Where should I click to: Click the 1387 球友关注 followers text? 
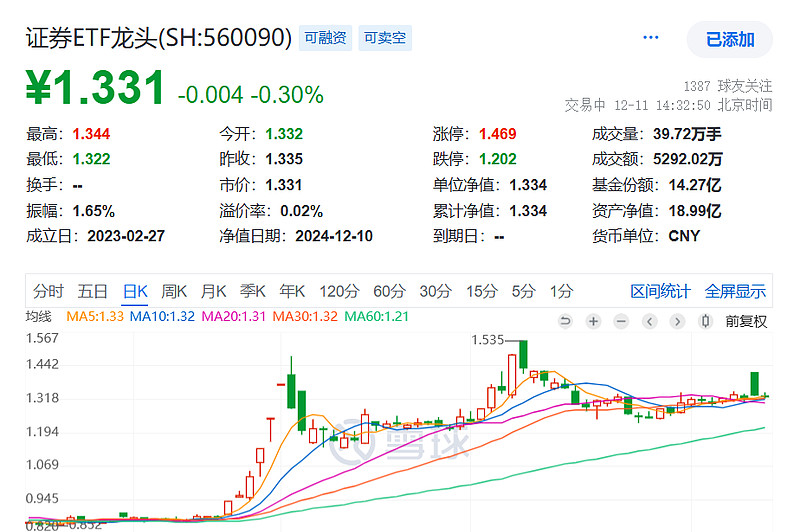coord(728,86)
